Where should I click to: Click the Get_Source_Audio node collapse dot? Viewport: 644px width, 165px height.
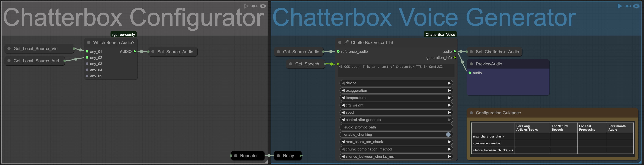pos(279,52)
